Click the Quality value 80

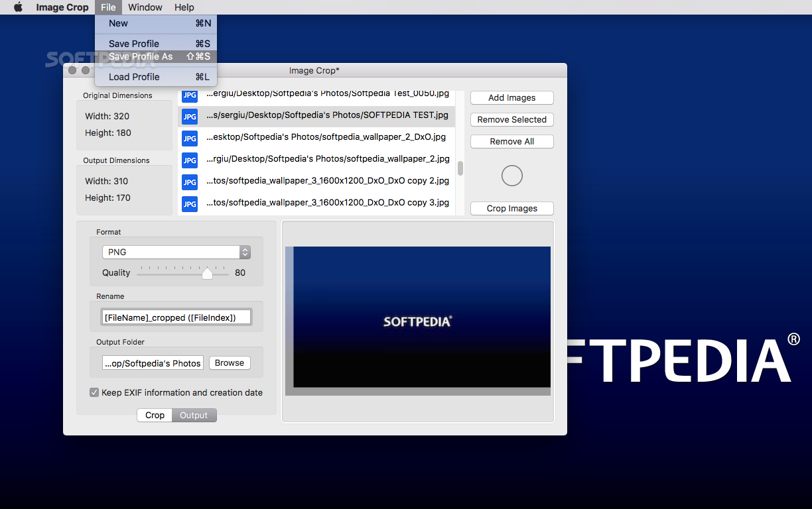point(240,272)
